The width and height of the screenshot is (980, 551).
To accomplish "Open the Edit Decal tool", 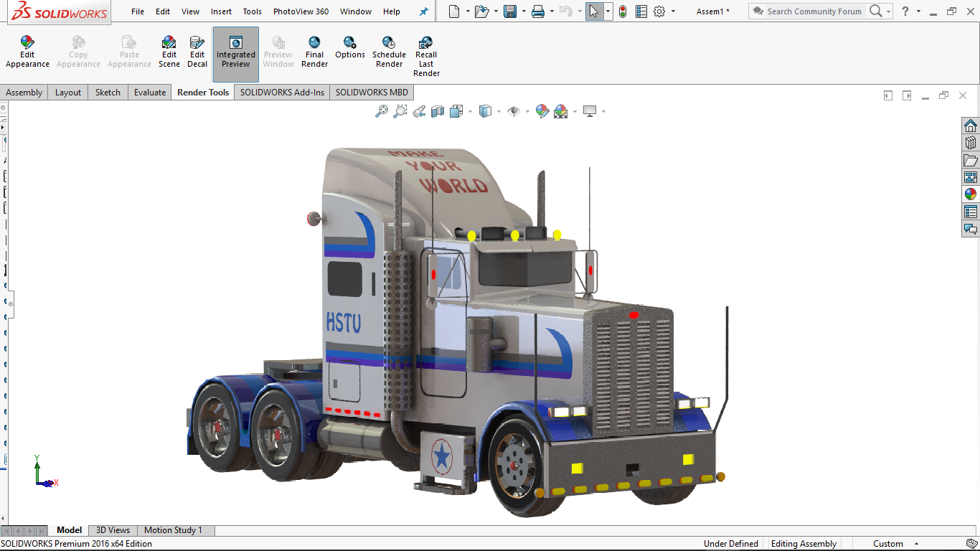I will [197, 52].
